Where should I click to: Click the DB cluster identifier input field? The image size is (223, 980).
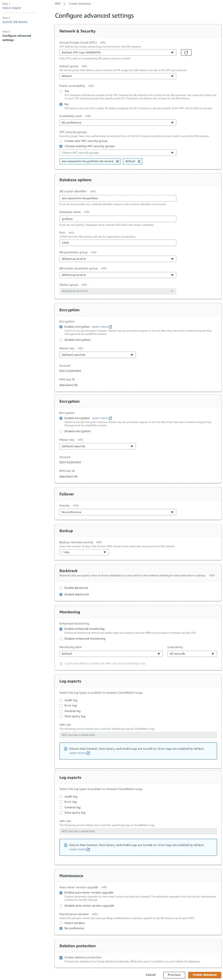117,198
